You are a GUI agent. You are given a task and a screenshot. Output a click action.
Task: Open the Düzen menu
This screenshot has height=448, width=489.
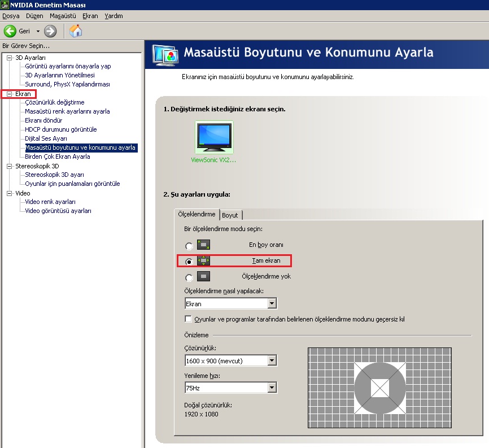pos(34,16)
